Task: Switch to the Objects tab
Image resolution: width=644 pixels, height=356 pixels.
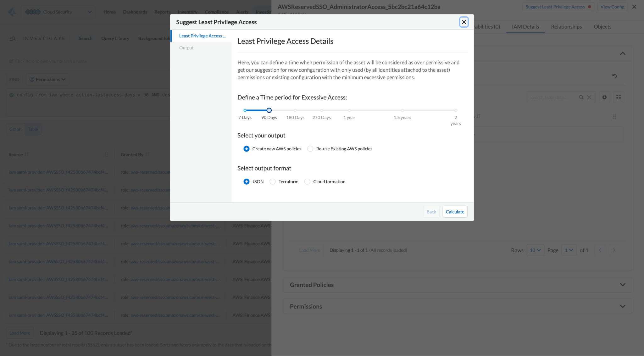Action: [602, 26]
